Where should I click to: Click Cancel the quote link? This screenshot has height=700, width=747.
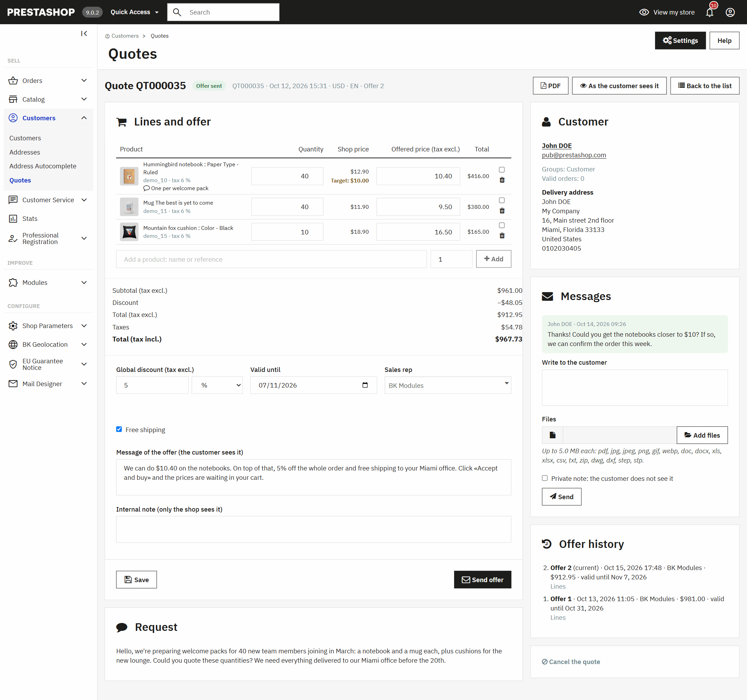tap(571, 662)
